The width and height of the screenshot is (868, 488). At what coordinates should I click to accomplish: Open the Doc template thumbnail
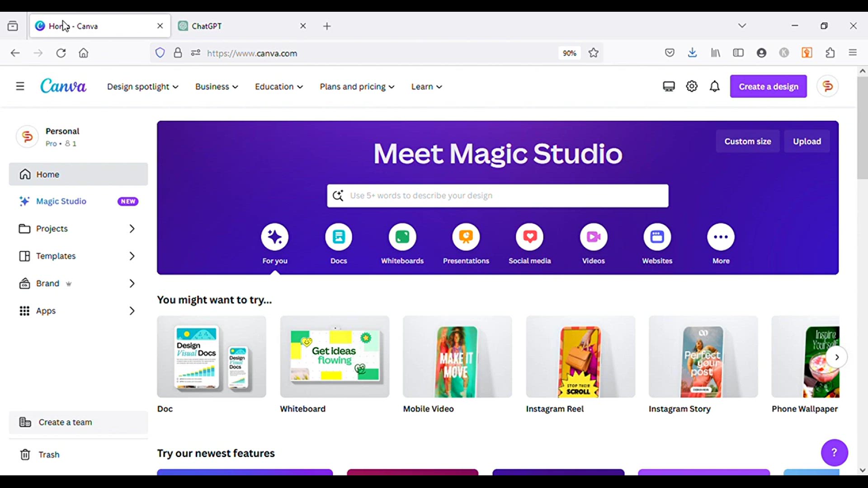click(x=212, y=357)
